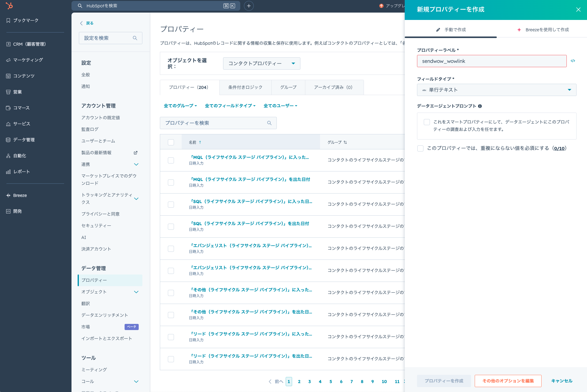Check the row 「MQL…」に入った...
This screenshot has width=587, height=392.
tap(171, 160)
